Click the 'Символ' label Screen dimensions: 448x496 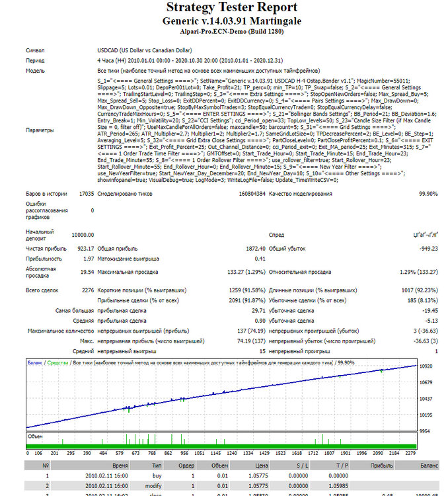coord(35,50)
